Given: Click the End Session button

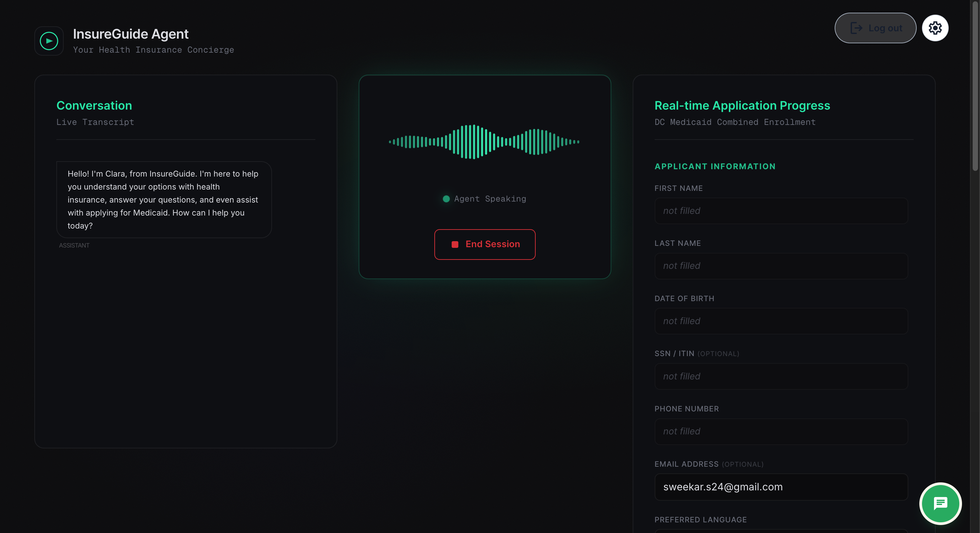Looking at the screenshot, I should click(485, 244).
